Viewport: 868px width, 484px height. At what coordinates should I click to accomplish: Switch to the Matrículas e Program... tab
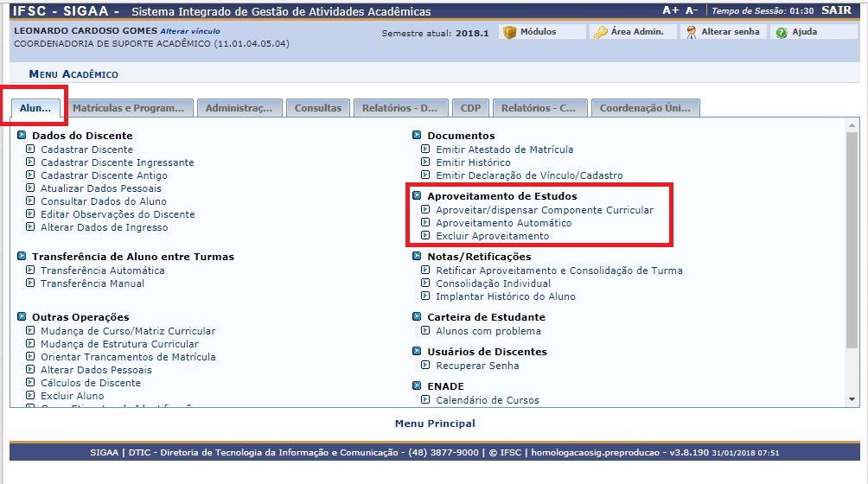point(128,108)
